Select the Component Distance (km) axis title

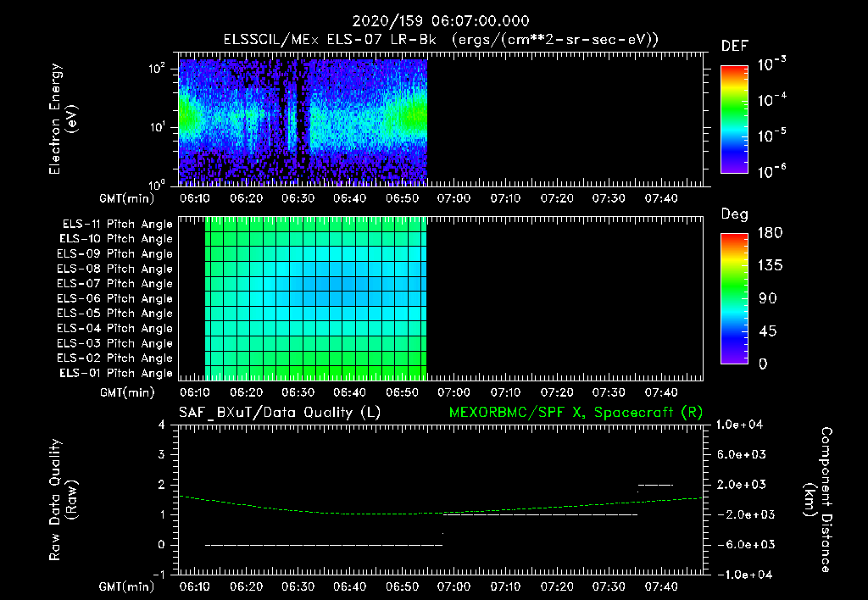tap(819, 500)
